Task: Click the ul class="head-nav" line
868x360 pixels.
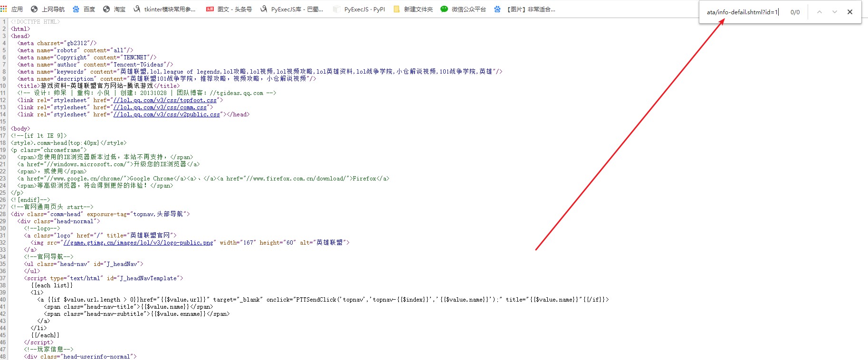Action: pyautogui.click(x=84, y=264)
